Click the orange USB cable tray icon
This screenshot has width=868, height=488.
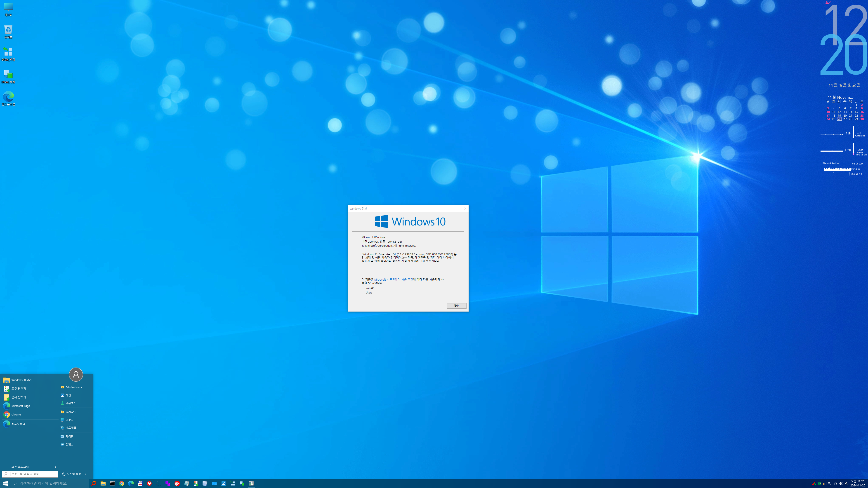point(825,484)
